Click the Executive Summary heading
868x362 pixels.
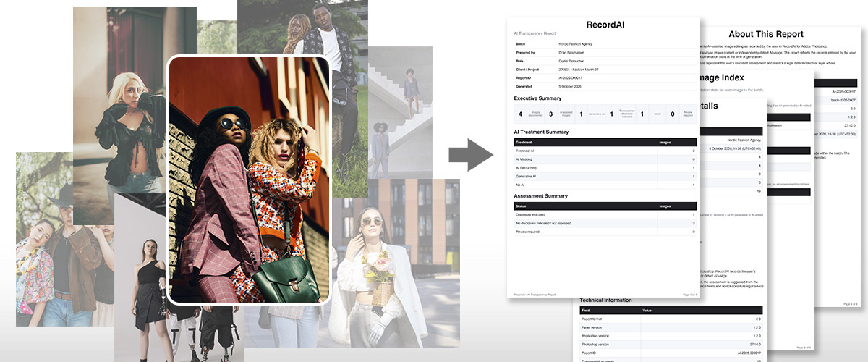(x=537, y=98)
